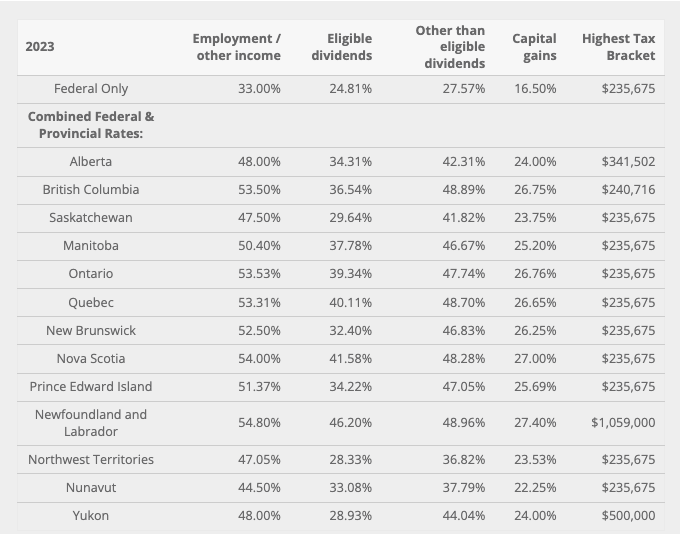Click the "Employment / other income" column header
Viewport: 680px width, 534px height.
click(238, 47)
